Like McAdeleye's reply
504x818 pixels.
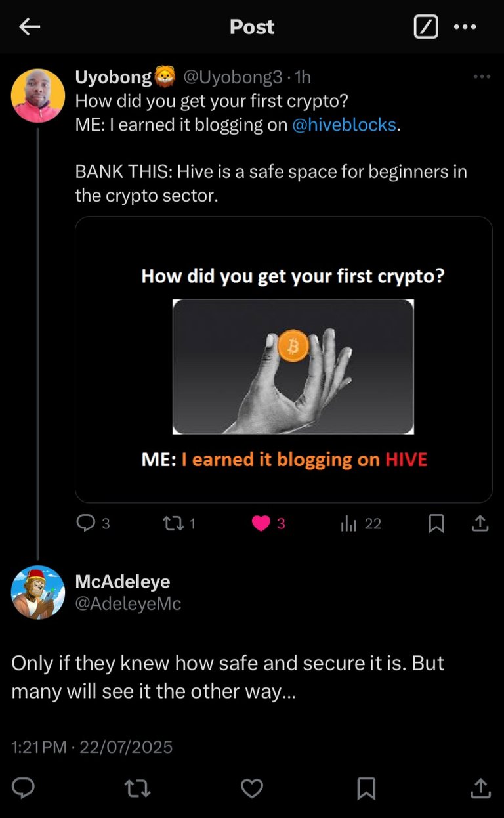[x=252, y=787]
